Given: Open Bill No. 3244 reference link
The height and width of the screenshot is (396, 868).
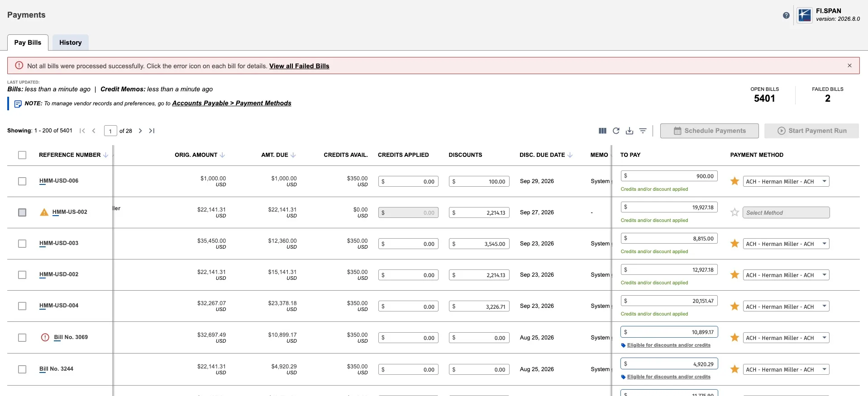Looking at the screenshot, I should (56, 369).
